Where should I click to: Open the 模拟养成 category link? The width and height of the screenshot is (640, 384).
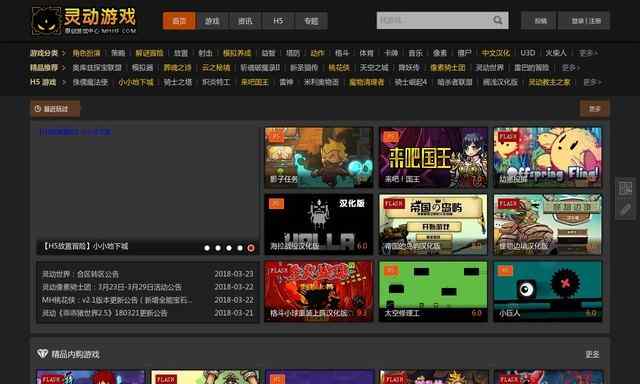pos(237,53)
